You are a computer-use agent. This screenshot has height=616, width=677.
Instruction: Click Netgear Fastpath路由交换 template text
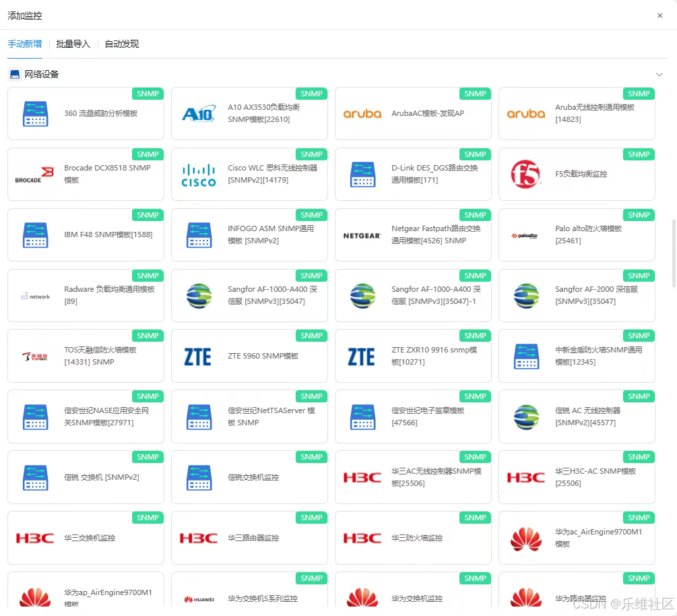[436, 235]
